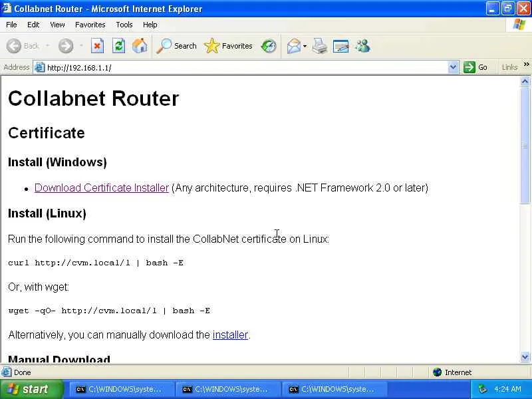Click the Go button next to address bar
This screenshot has height=399, width=532.
[x=475, y=67]
